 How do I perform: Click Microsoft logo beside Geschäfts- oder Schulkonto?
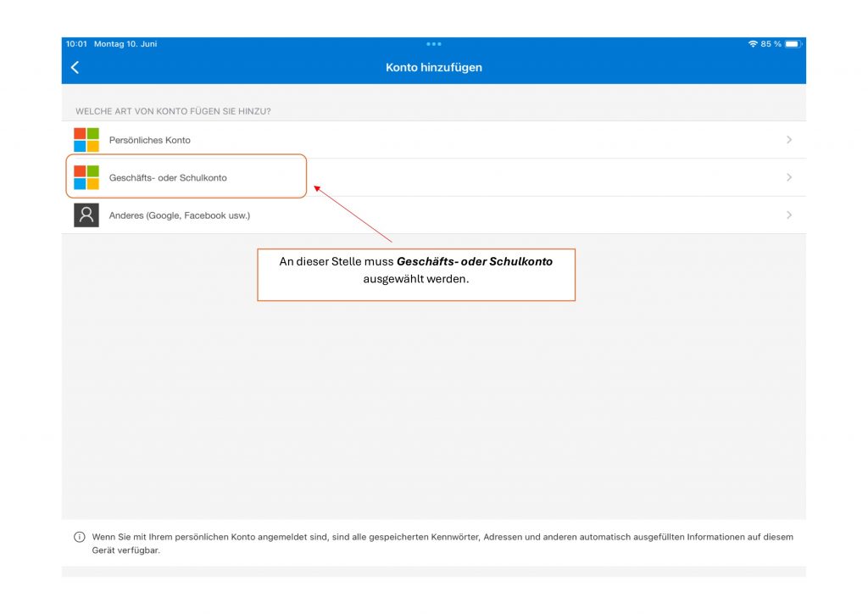[x=86, y=177]
